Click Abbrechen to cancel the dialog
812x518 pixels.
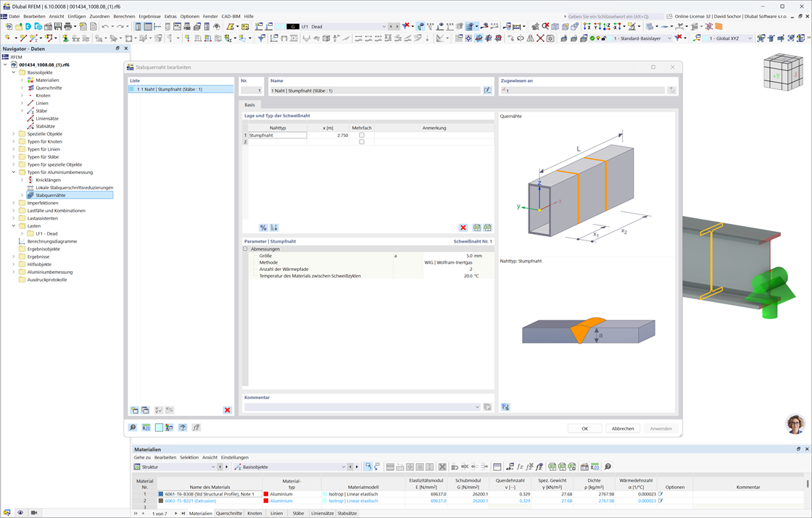point(622,428)
